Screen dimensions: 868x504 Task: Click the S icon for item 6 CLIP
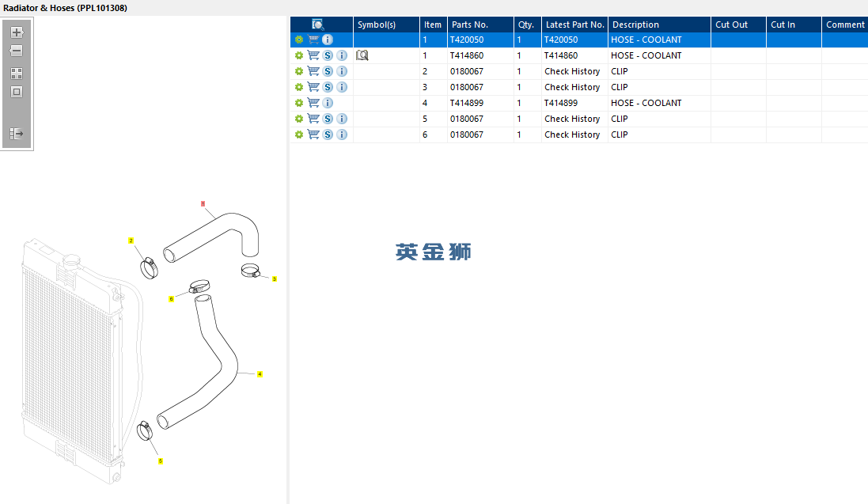coord(328,135)
